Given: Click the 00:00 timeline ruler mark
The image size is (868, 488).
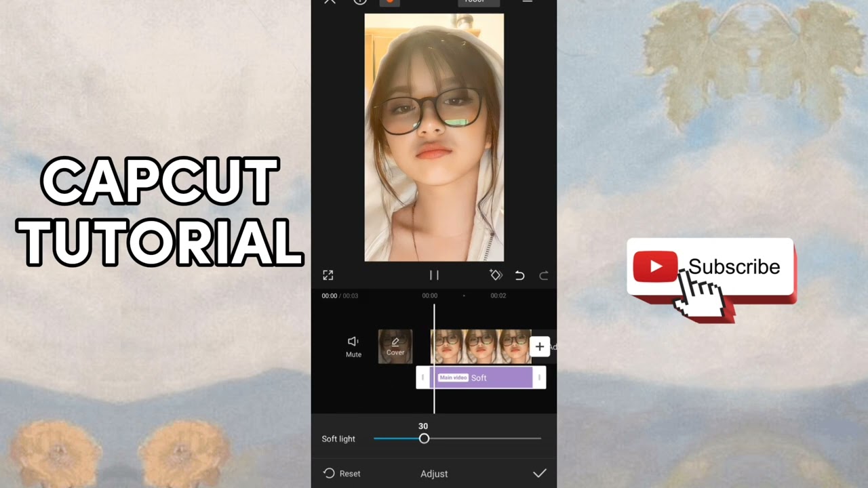Looking at the screenshot, I should pos(430,296).
